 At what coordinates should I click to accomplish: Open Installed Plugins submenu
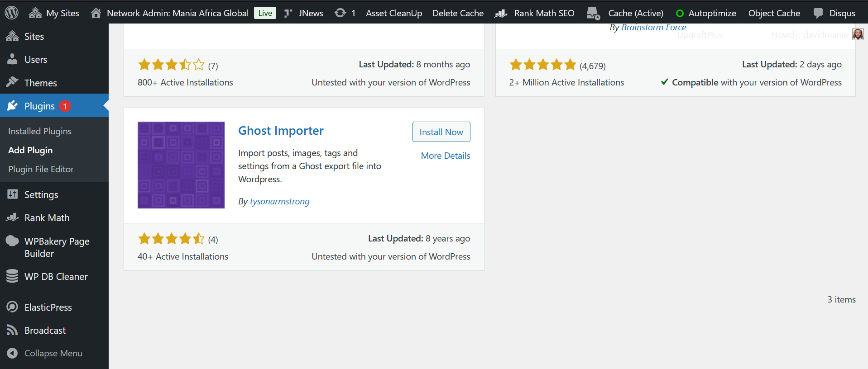click(x=40, y=131)
